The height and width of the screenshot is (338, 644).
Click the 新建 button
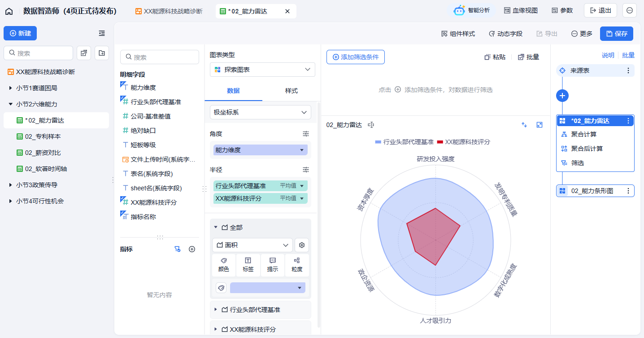point(20,33)
